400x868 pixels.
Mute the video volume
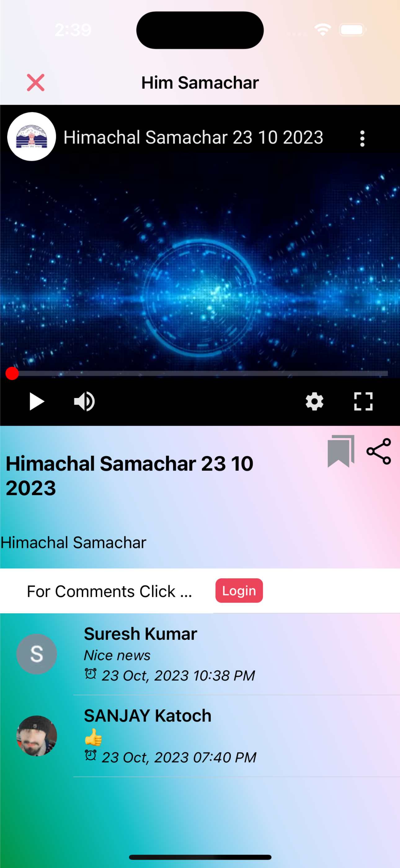click(x=84, y=401)
